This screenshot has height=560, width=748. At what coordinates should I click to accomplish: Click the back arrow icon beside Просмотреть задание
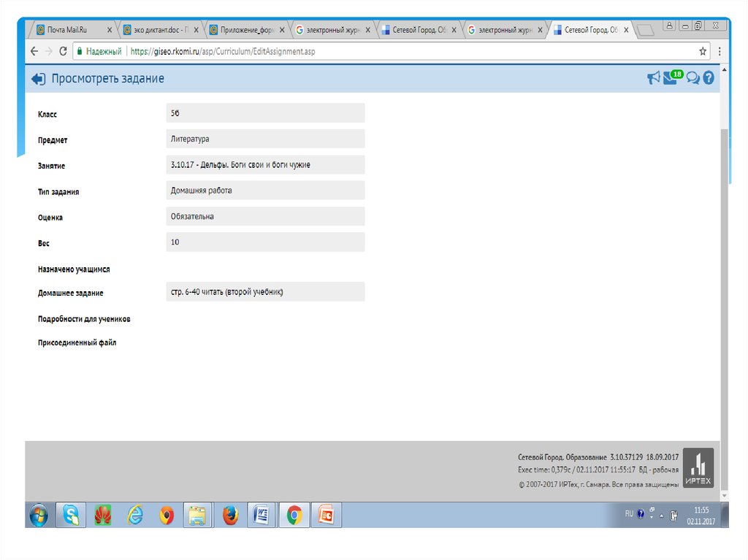38,79
